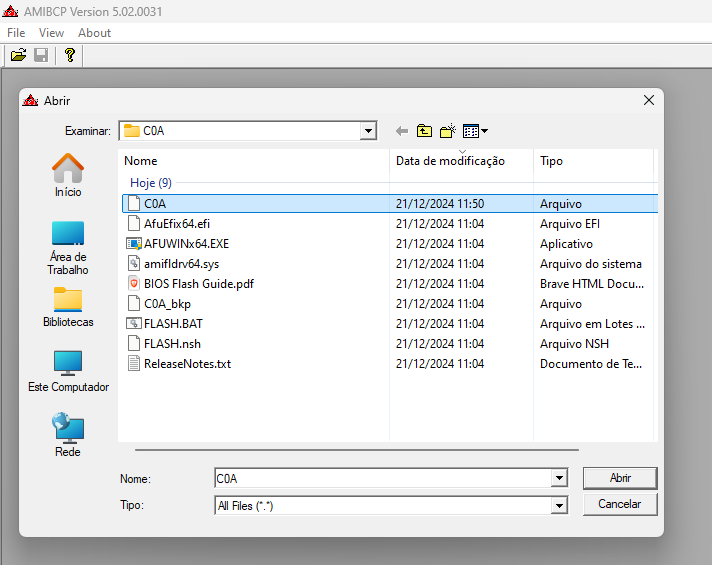Click the Arquivo NSH type cell
The image size is (712, 565).
pos(574,343)
